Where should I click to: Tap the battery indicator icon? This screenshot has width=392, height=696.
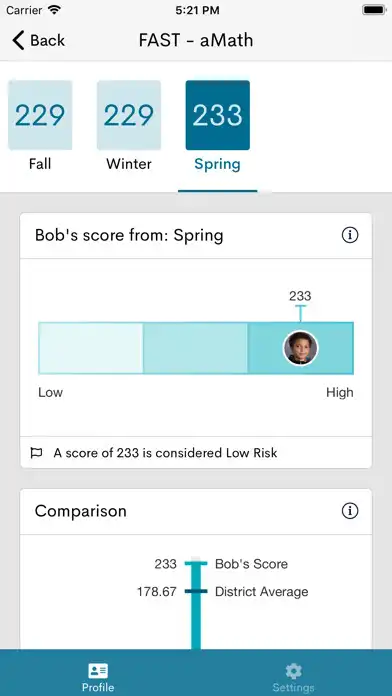(x=374, y=10)
